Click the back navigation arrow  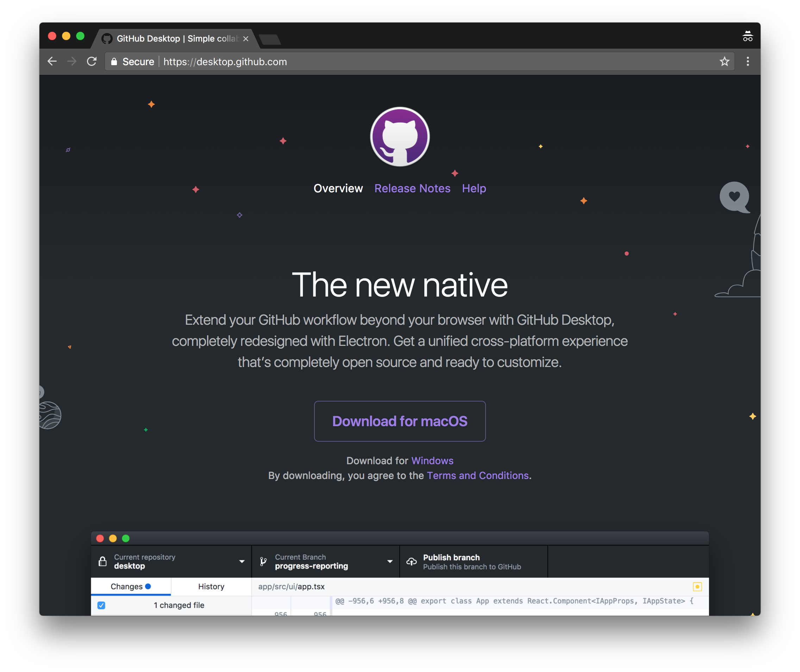click(52, 61)
